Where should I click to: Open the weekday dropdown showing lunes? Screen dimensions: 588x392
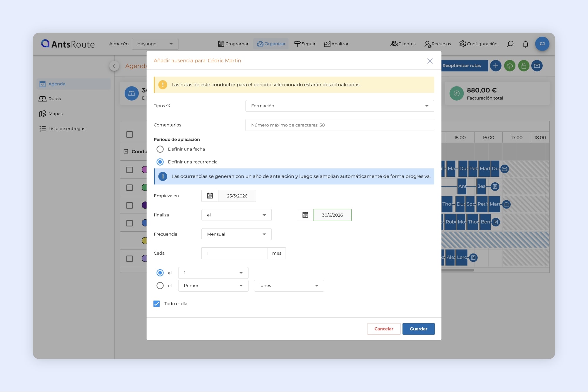(x=289, y=286)
